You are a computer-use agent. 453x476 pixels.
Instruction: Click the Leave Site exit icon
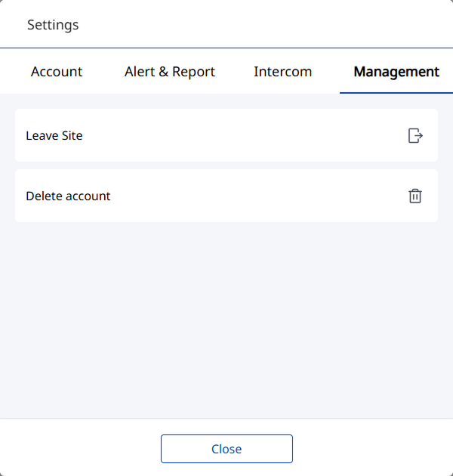point(415,136)
